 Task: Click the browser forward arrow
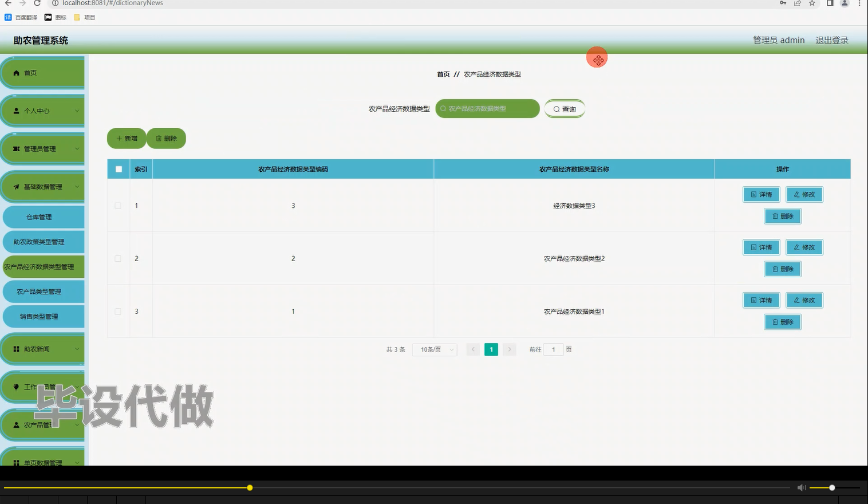pos(22,3)
